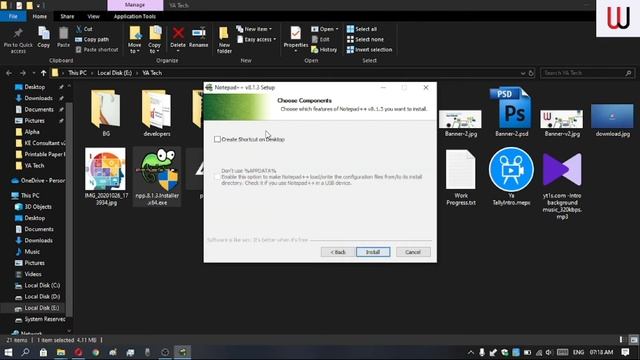Click Cut in Clipboard group
The width and height of the screenshot is (640, 360).
84,29
